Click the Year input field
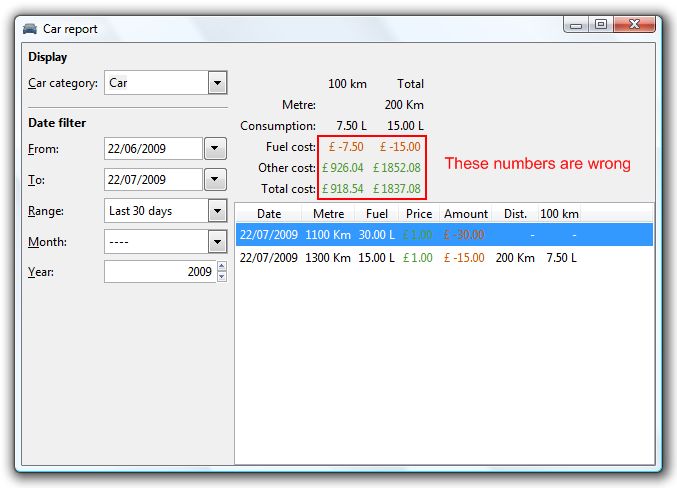This screenshot has height=488, width=677. coord(158,272)
